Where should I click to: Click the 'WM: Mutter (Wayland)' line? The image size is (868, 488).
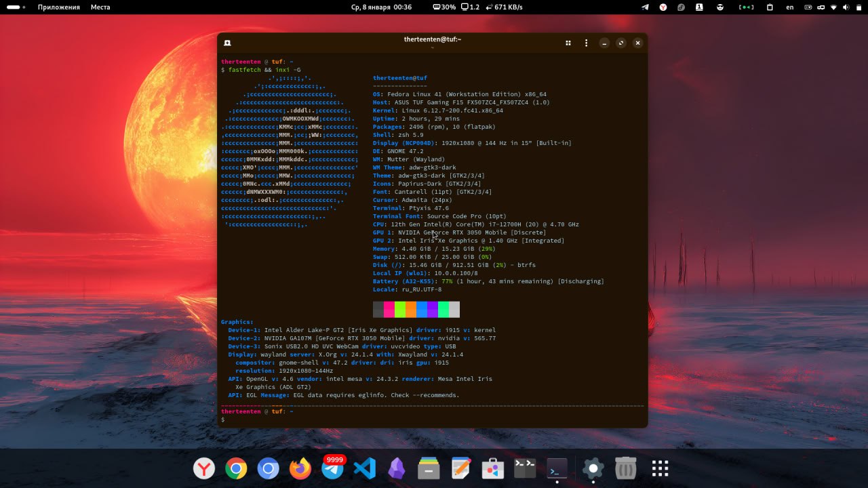409,159
